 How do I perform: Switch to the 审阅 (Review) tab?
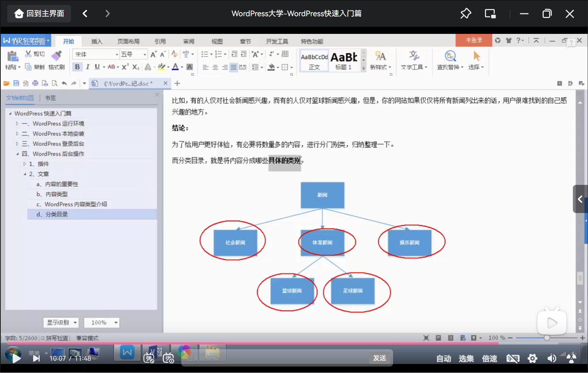click(x=189, y=41)
